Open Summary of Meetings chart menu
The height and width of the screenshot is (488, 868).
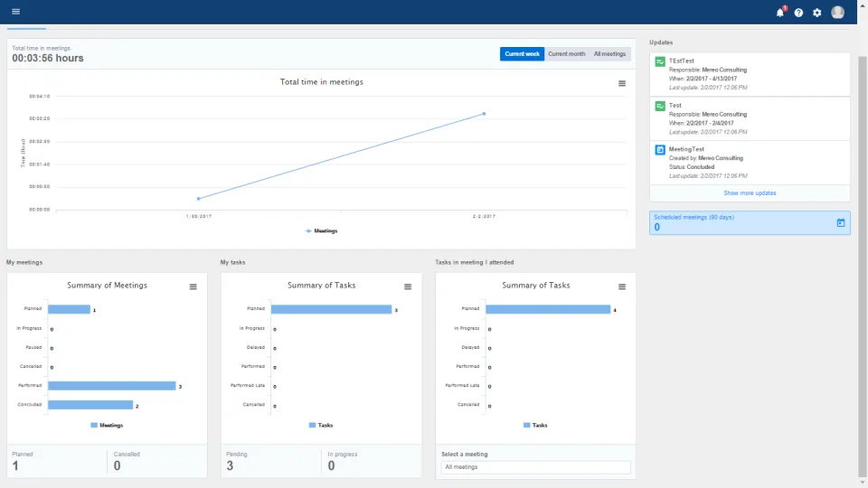(193, 286)
